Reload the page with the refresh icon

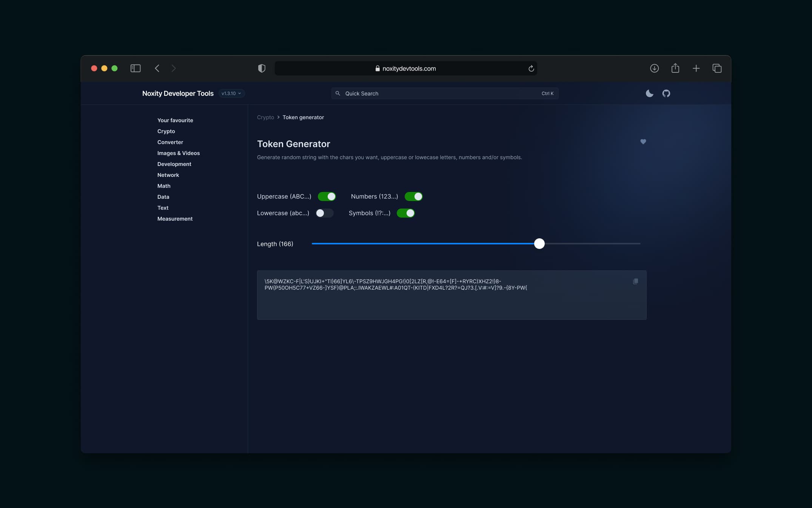[x=531, y=68]
